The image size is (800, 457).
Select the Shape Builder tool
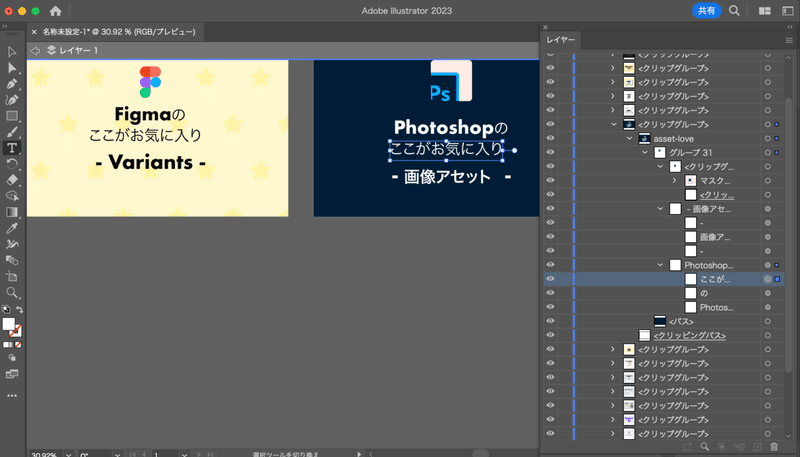(12, 196)
